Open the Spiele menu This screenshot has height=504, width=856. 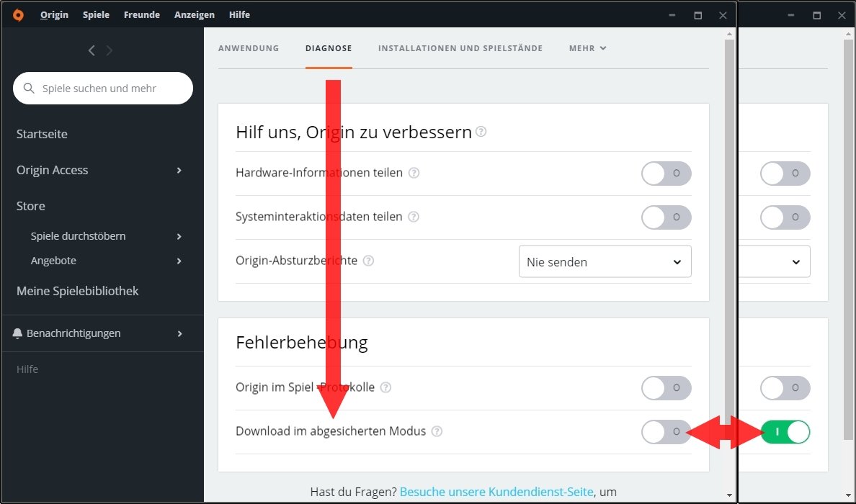(x=96, y=14)
